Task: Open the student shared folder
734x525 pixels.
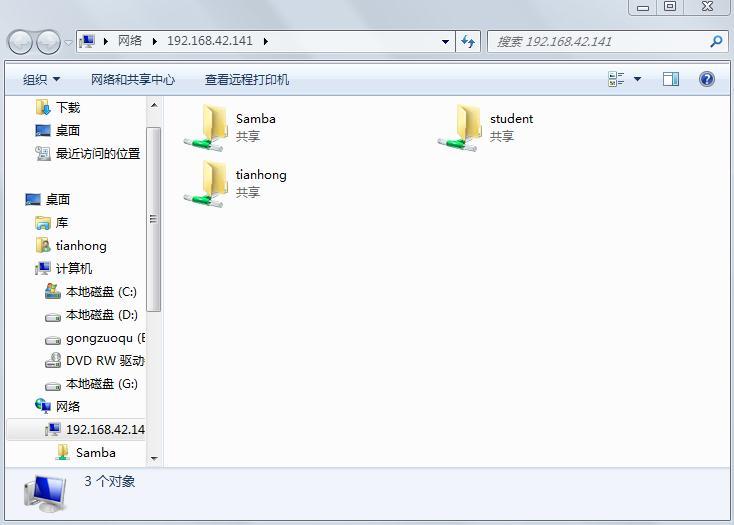Action: click(x=485, y=128)
